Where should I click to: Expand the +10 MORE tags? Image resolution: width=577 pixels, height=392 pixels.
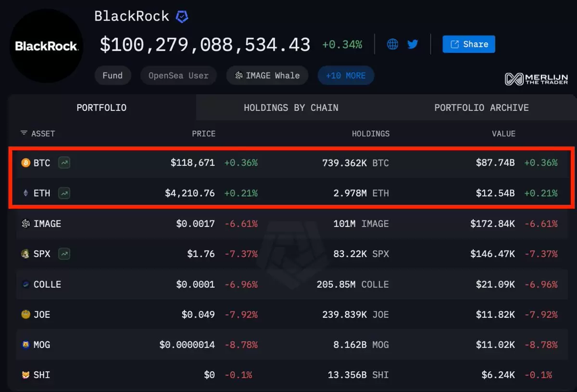click(x=346, y=76)
